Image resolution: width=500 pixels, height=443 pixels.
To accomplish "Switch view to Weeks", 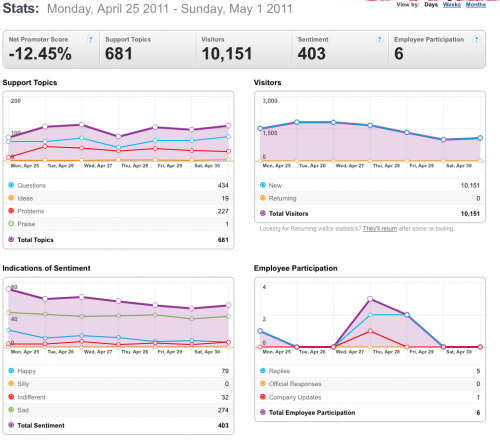I will (452, 5).
